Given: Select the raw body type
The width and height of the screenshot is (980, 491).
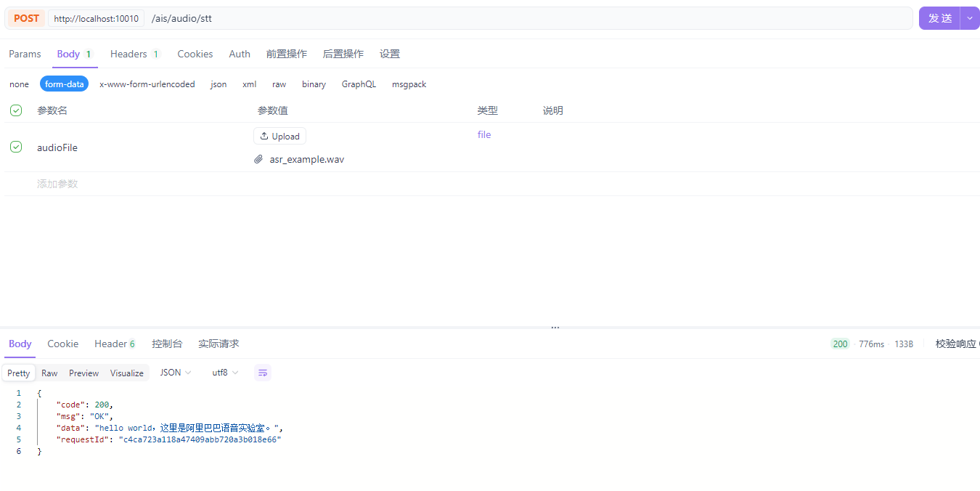Looking at the screenshot, I should [x=279, y=84].
